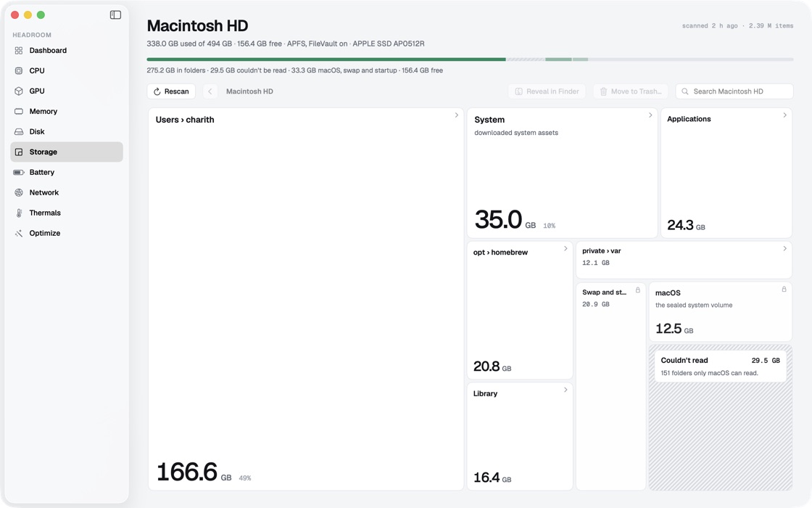Expand the System tile chevron
This screenshot has height=508, width=812.
point(650,115)
